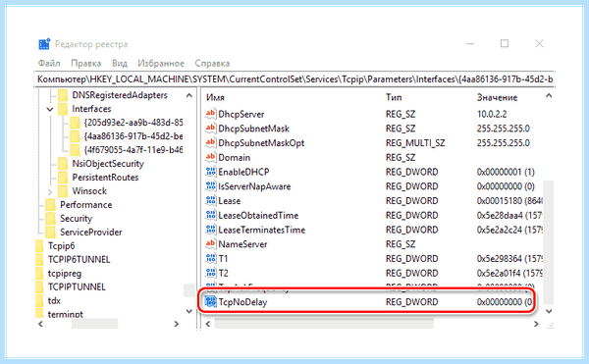Select the {4f679055-4a7f-11e9-b46 key folder icon
Viewport: 589px width, 364px height.
click(76, 150)
